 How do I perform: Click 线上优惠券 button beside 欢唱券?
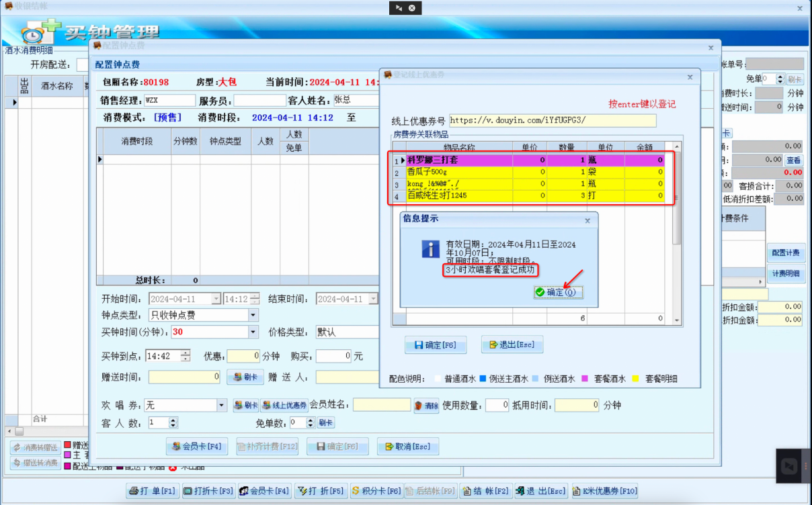285,406
